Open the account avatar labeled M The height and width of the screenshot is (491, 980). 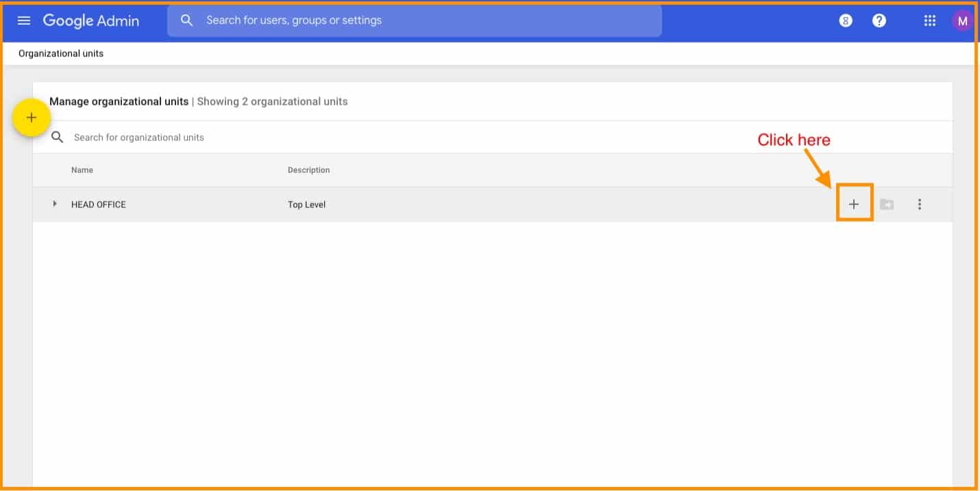click(962, 21)
